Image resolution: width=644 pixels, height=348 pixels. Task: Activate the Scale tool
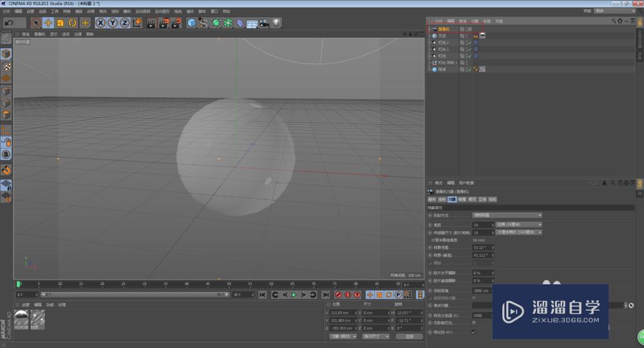point(61,23)
